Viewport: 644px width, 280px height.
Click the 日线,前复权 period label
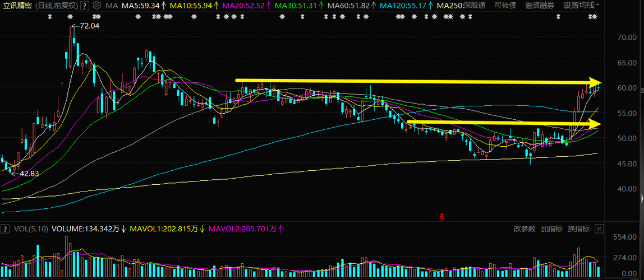56,6
